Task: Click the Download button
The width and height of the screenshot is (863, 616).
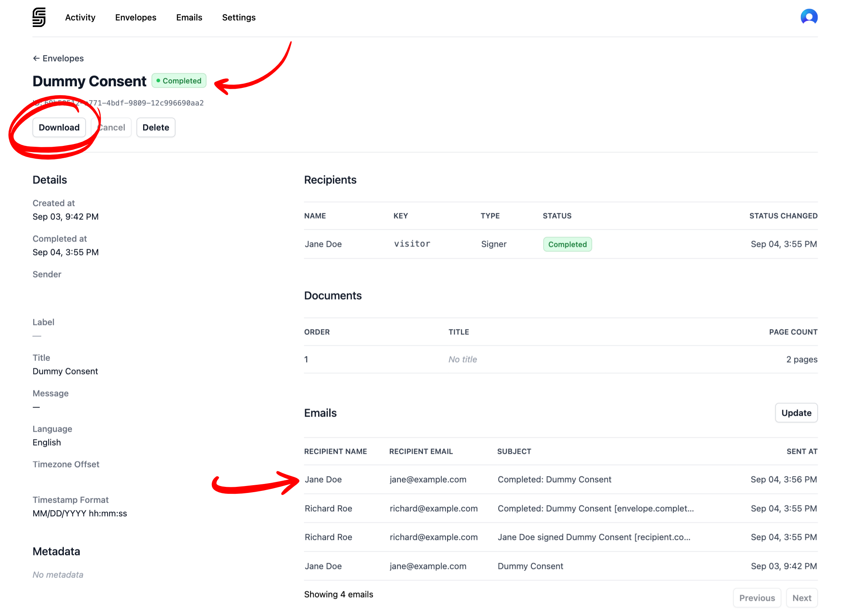Action: [59, 128]
